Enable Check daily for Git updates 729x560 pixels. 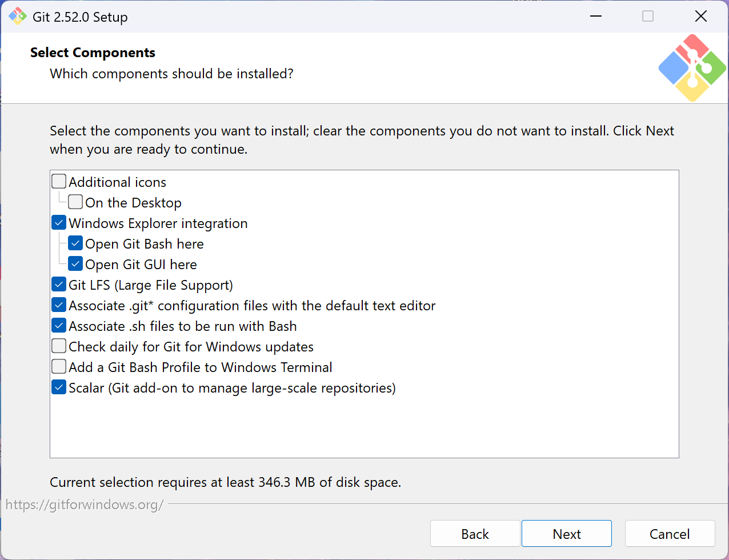pyautogui.click(x=59, y=346)
